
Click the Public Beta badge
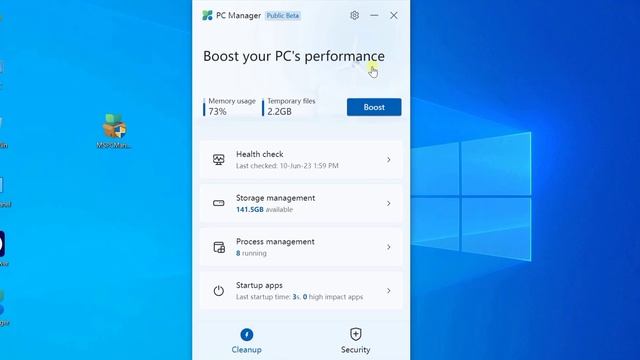point(283,16)
